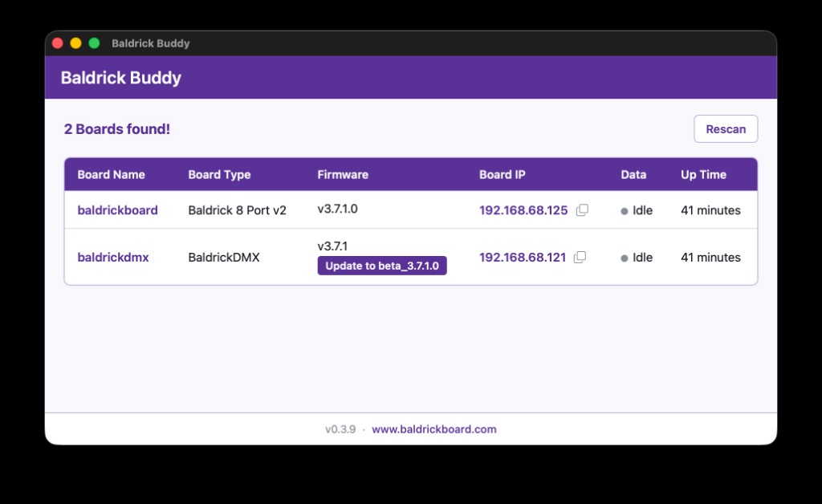Screen dimensions: 822x504
Task: Click the Up Time column header
Action: (x=703, y=174)
